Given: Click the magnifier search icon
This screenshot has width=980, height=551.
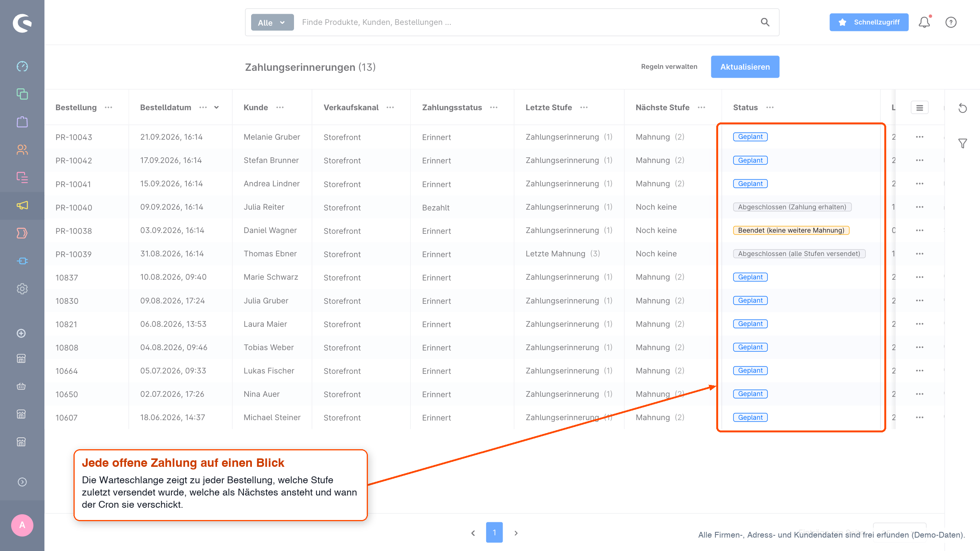Looking at the screenshot, I should (x=765, y=22).
